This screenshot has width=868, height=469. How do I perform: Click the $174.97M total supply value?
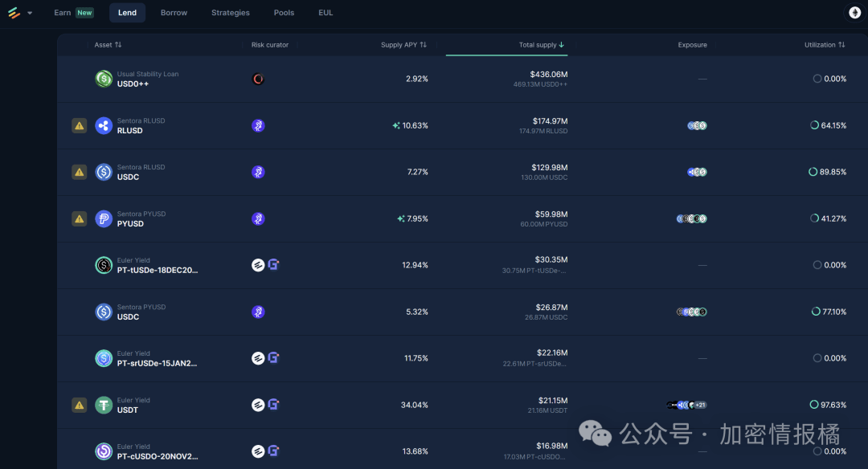(551, 120)
